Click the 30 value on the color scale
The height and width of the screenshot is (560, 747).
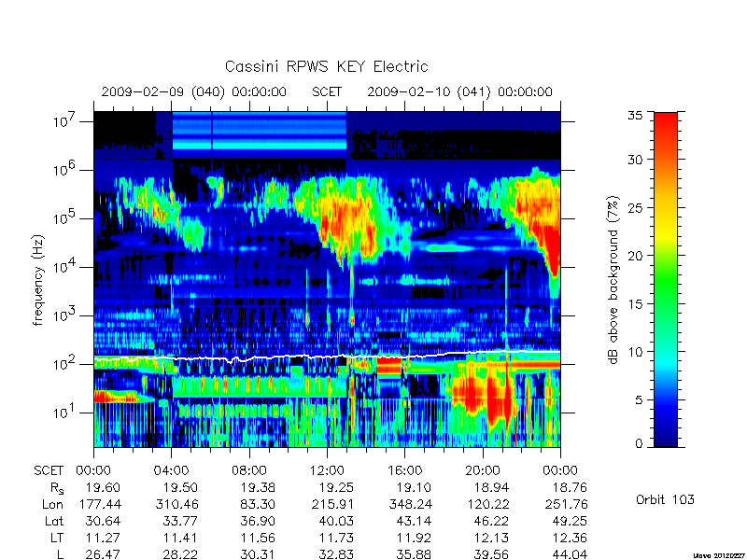coord(635,159)
